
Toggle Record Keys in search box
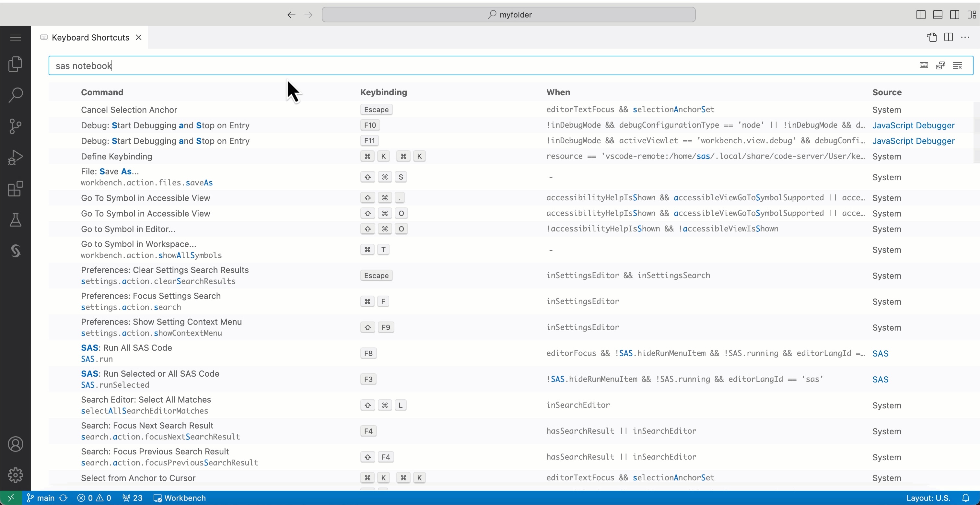(924, 65)
